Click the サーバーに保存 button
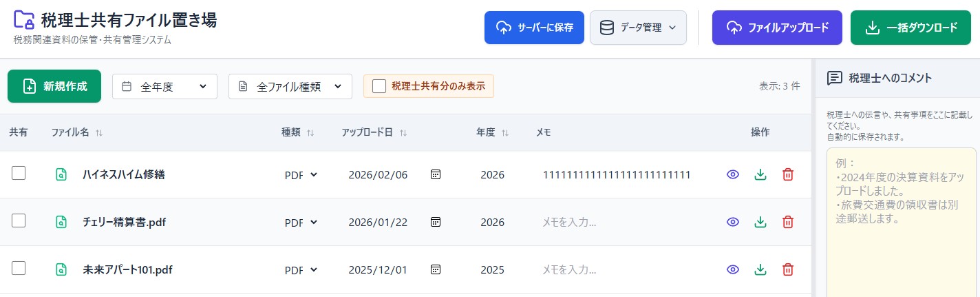The width and height of the screenshot is (980, 297). point(534,28)
